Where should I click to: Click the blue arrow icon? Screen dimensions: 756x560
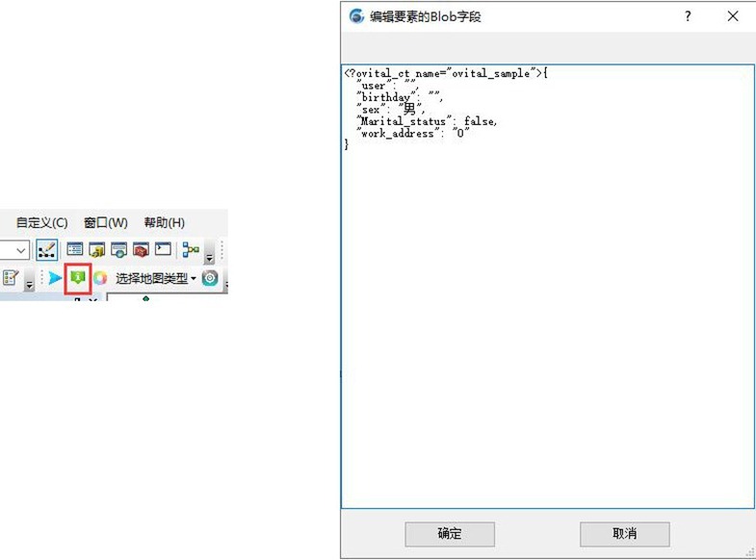pyautogui.click(x=55, y=278)
